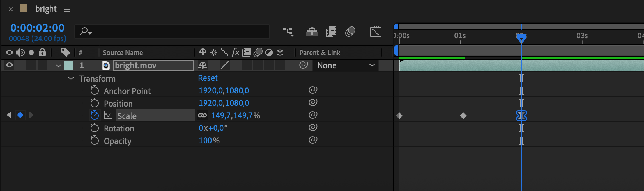Go to previous Scale keyframe arrow

tap(9, 115)
